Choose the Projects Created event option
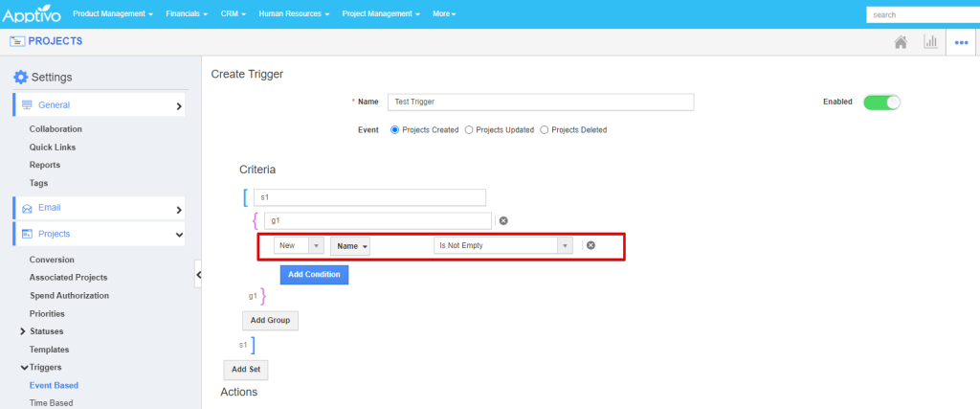This screenshot has height=409, width=980. (394, 130)
